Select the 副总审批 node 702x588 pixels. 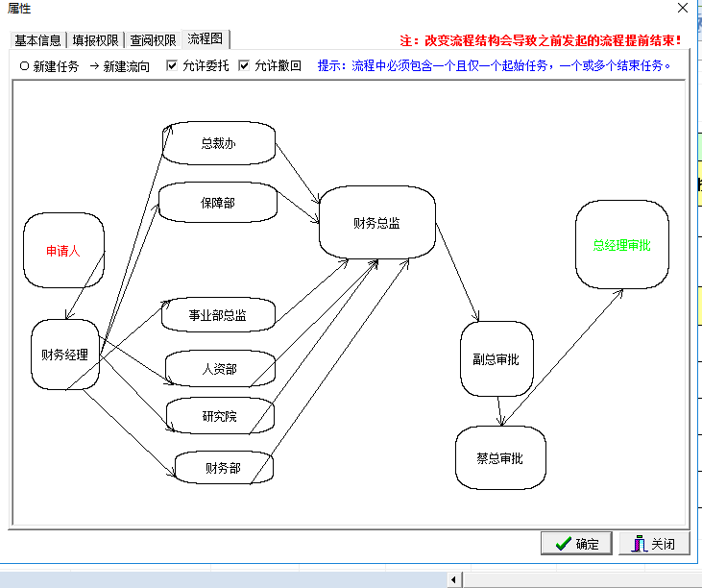click(x=496, y=359)
